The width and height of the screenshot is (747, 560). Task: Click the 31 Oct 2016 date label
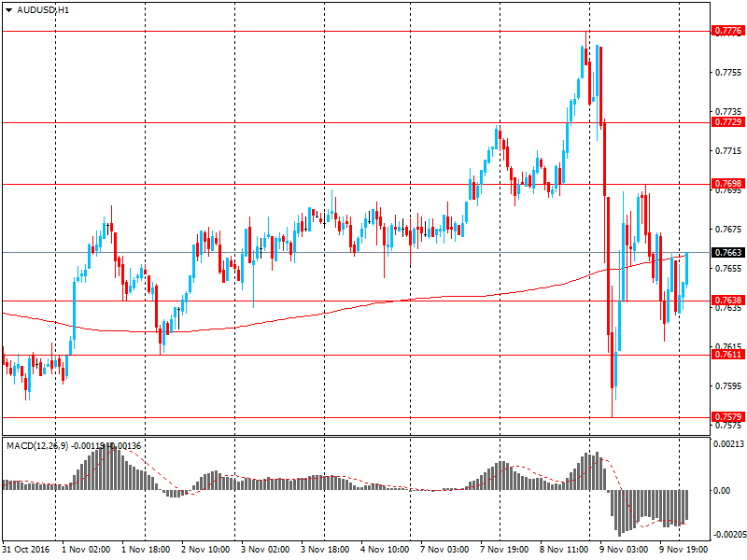coord(26,550)
